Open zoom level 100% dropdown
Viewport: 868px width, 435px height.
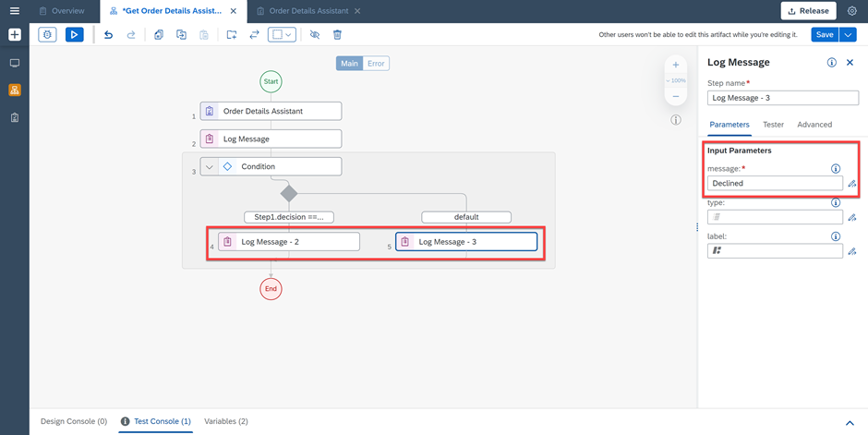675,80
